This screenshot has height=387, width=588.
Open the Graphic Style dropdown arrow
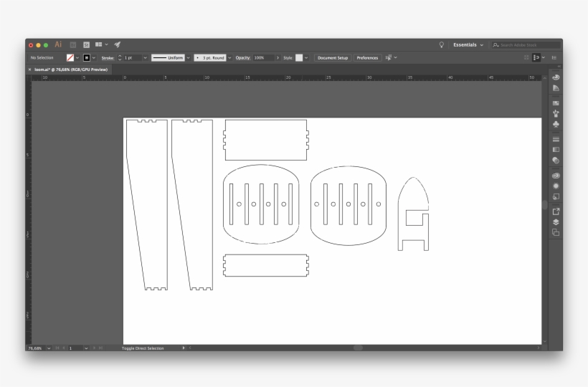pos(306,58)
